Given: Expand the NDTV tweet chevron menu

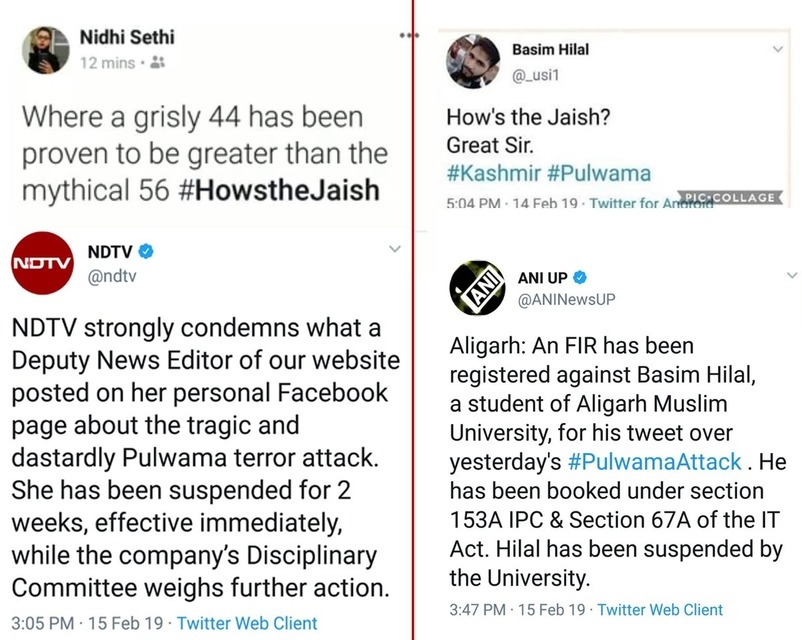Looking at the screenshot, I should pos(393,248).
